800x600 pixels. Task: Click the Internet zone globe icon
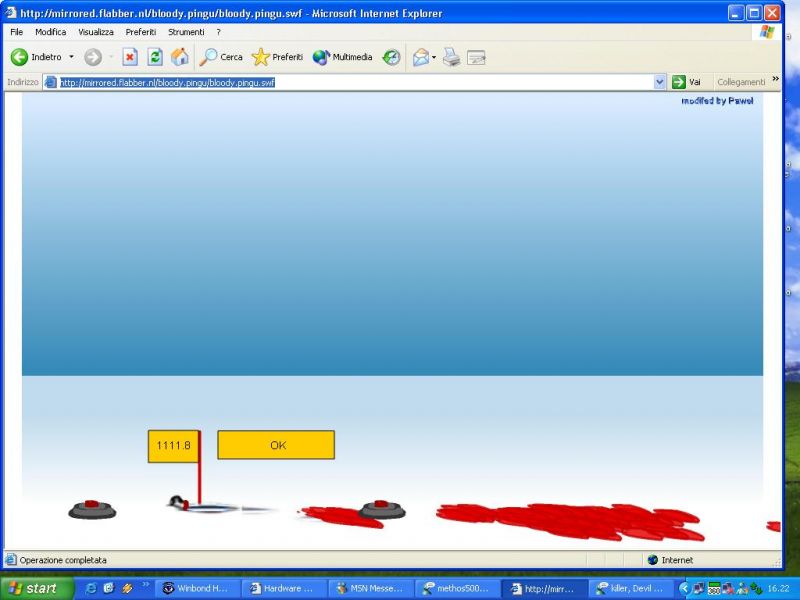[653, 560]
